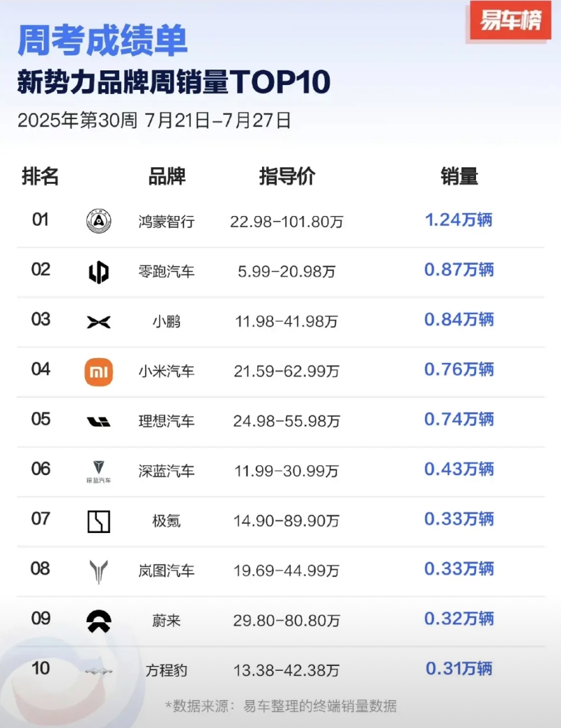Image resolution: width=561 pixels, height=728 pixels.
Task: Click rank number 05
Action: (x=40, y=419)
